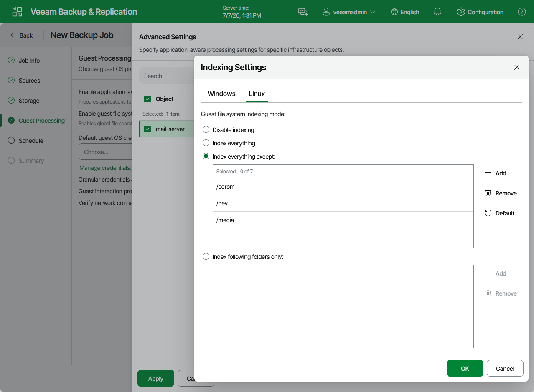Click the Schedule step circle icon
534x392 pixels.
[x=11, y=140]
